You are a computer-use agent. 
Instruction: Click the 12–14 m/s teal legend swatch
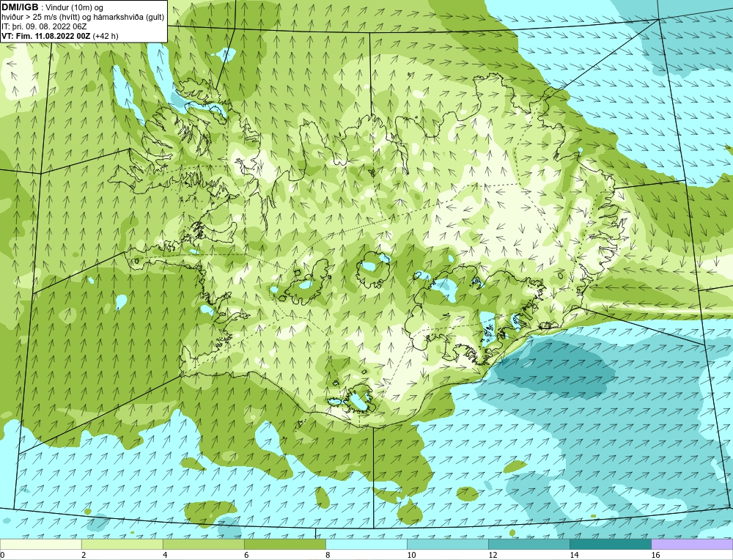(x=529, y=545)
